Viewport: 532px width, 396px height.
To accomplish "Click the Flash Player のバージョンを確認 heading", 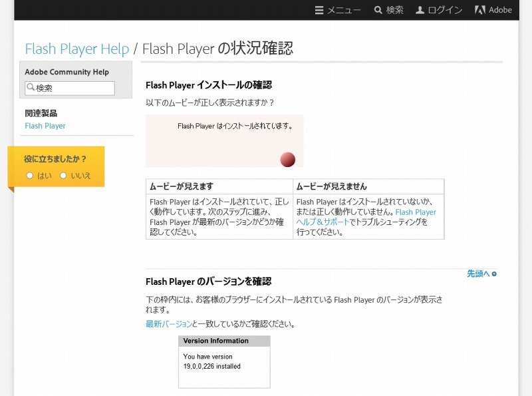I will (209, 282).
